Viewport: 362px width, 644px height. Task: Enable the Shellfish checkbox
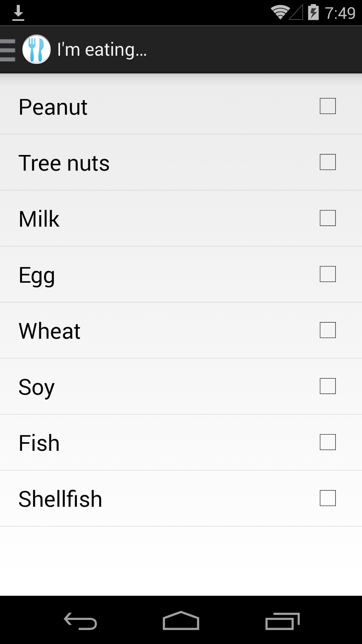(x=327, y=498)
